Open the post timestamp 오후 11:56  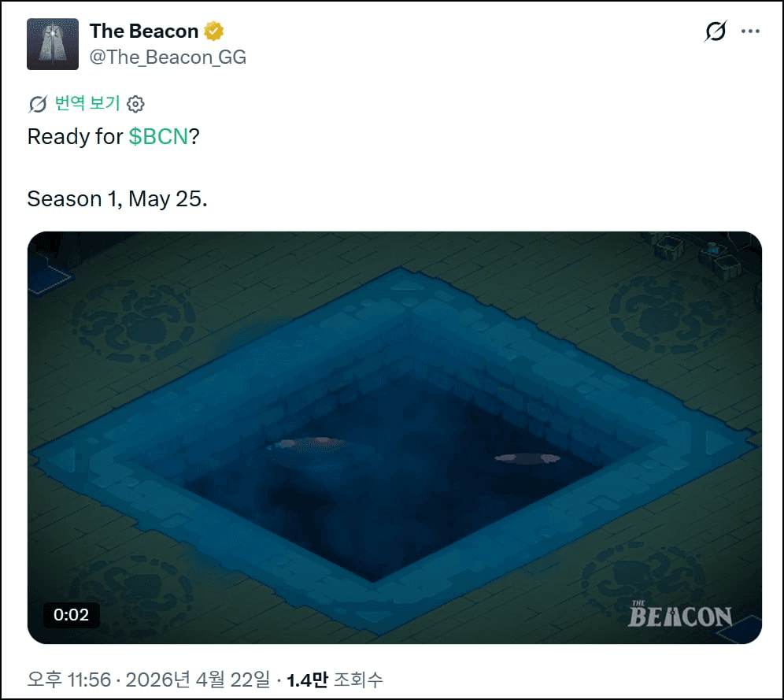pyautogui.click(x=69, y=680)
